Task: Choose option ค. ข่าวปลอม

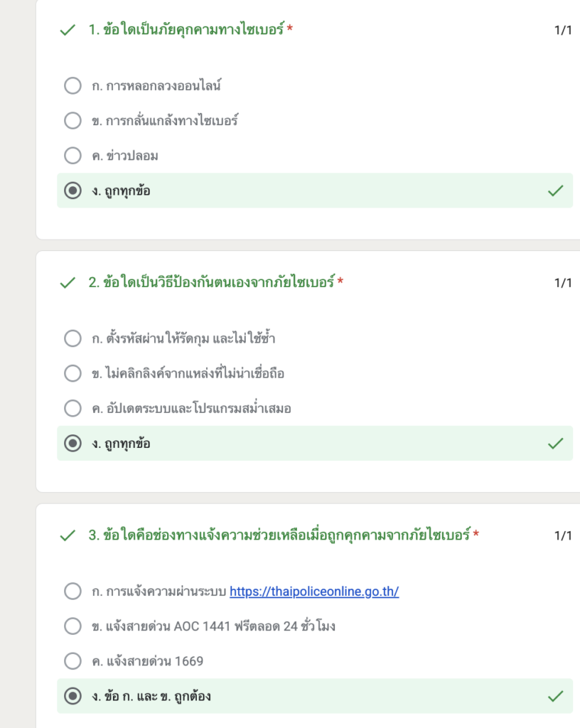Action: 72,156
